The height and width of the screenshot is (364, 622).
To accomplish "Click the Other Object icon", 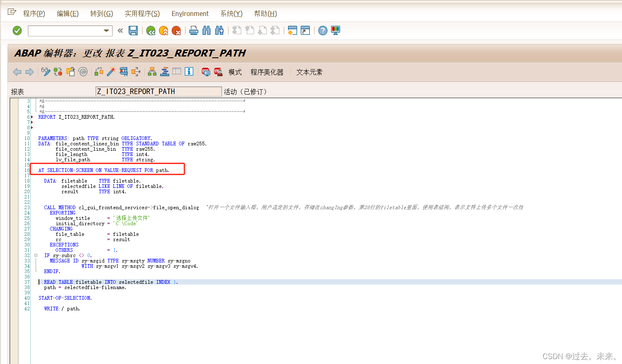I will [70, 72].
